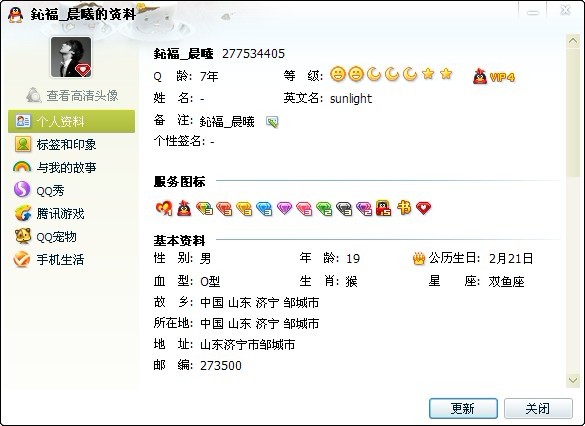The width and height of the screenshot is (585, 426).
Task: Click the red penguin service icon
Action: point(184,208)
